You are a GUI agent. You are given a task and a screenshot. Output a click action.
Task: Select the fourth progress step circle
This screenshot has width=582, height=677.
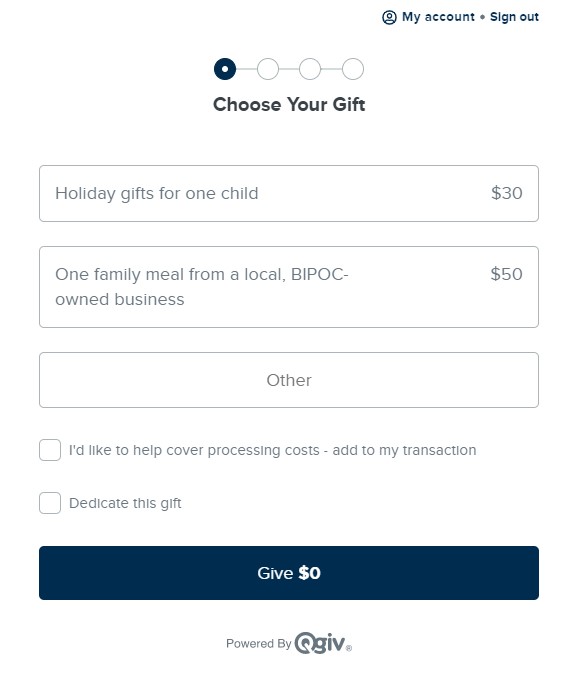(x=353, y=69)
